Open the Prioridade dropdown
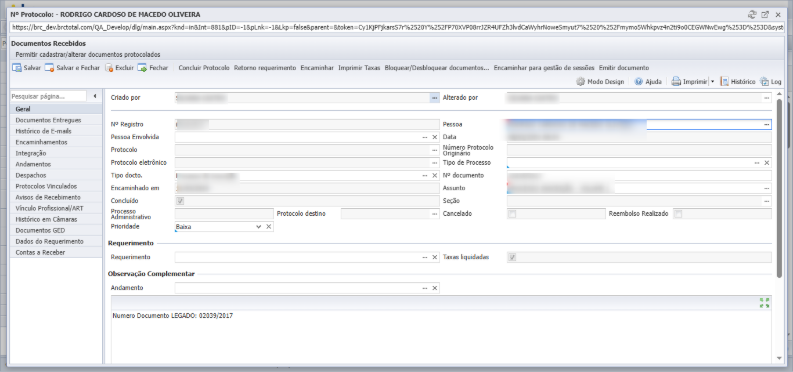Image resolution: width=793 pixels, height=372 pixels. (258, 227)
